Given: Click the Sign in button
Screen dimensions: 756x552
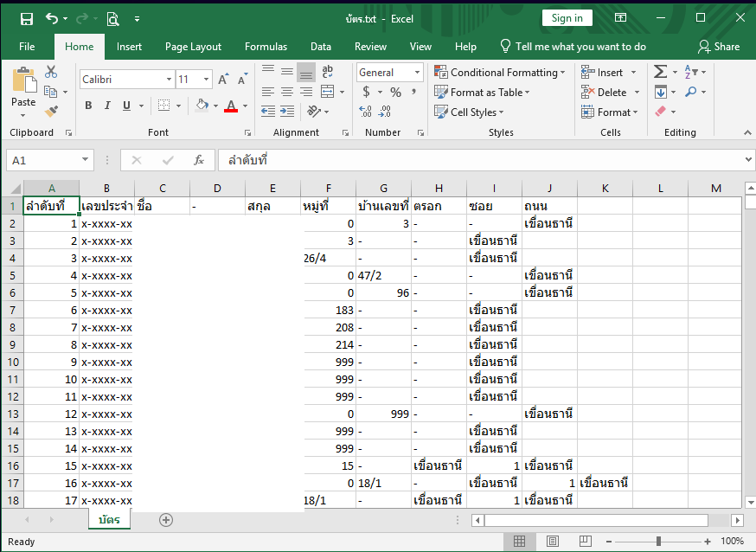Looking at the screenshot, I should click(x=567, y=18).
